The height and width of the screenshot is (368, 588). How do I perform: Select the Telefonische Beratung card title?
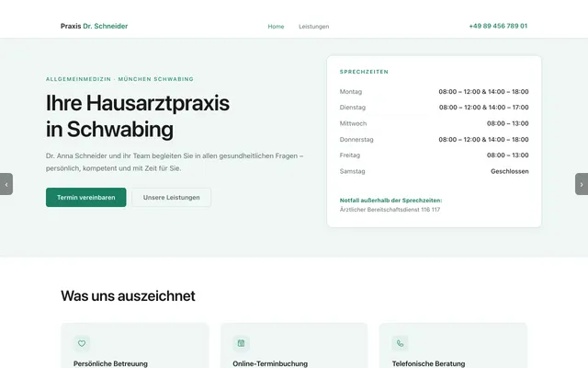[431, 363]
